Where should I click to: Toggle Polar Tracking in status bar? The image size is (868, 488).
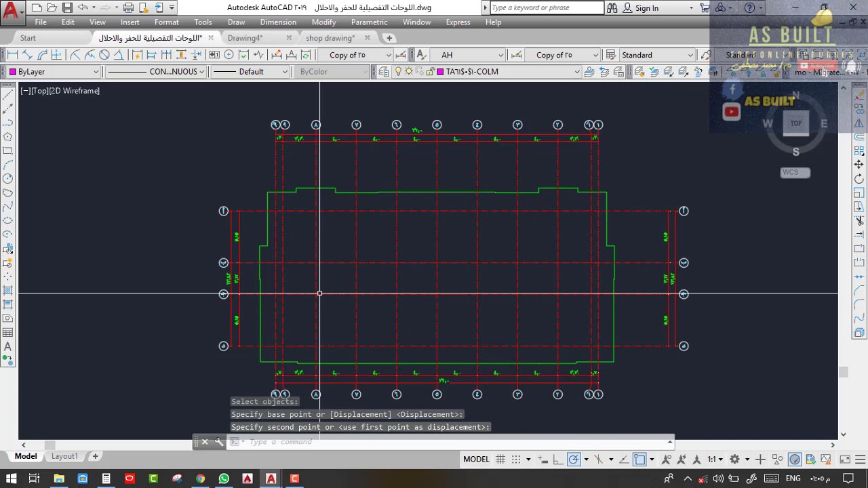tap(574, 460)
